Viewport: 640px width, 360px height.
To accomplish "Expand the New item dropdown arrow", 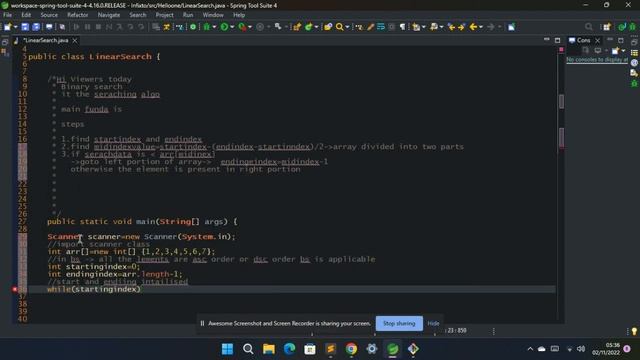I will pyautogui.click(x=16, y=27).
